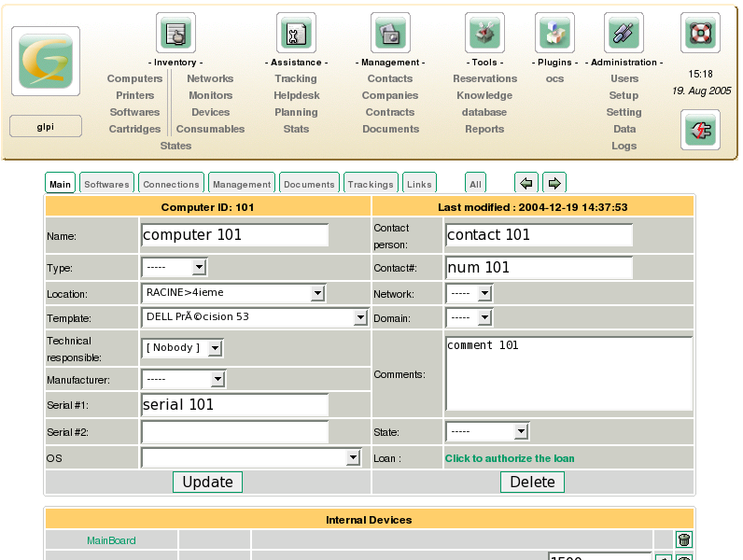The image size is (743, 560).
Task: Click the logout plug icon
Action: click(x=700, y=130)
